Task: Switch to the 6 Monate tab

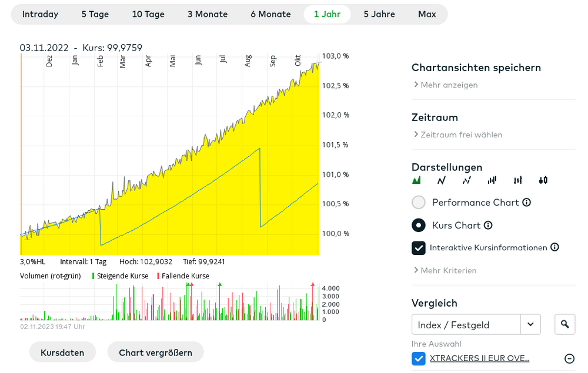Action: [270, 14]
